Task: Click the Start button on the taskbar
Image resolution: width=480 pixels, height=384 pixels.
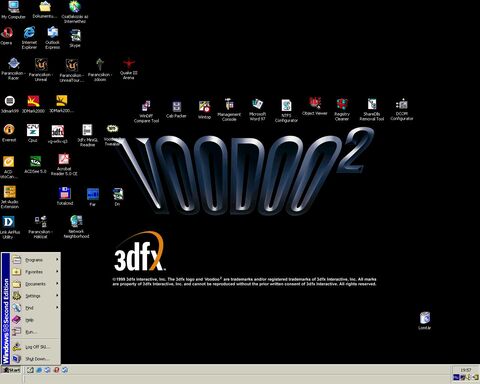Action: click(11, 370)
